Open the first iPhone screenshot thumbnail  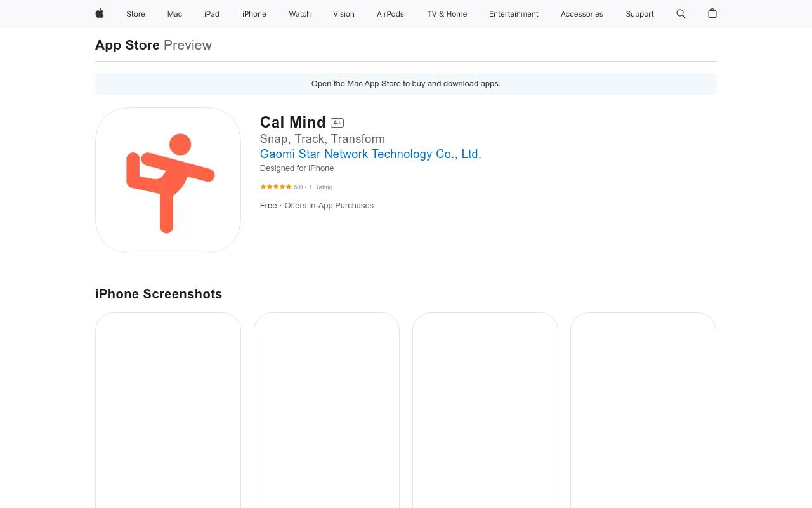tap(168, 410)
